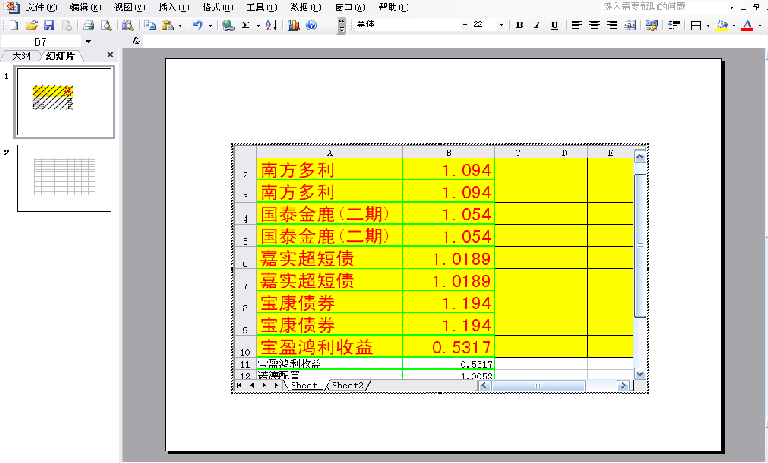Open Excel Help
The image size is (768, 463).
[x=312, y=25]
